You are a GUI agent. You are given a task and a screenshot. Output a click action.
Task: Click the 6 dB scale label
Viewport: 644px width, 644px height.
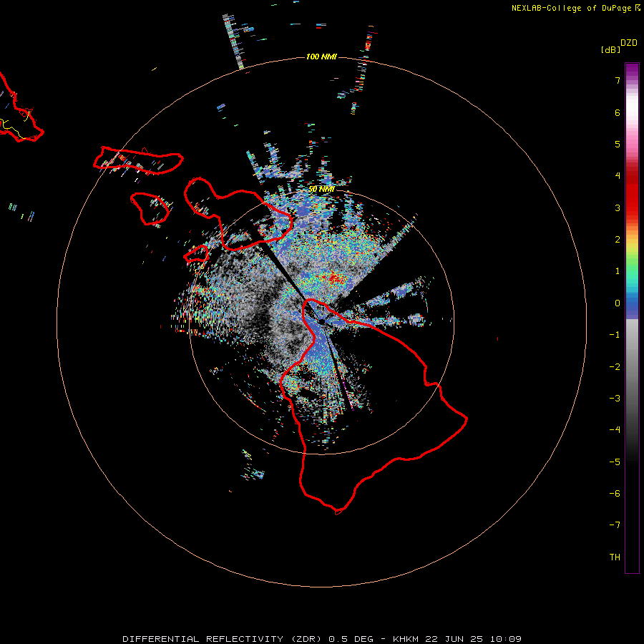(x=618, y=112)
